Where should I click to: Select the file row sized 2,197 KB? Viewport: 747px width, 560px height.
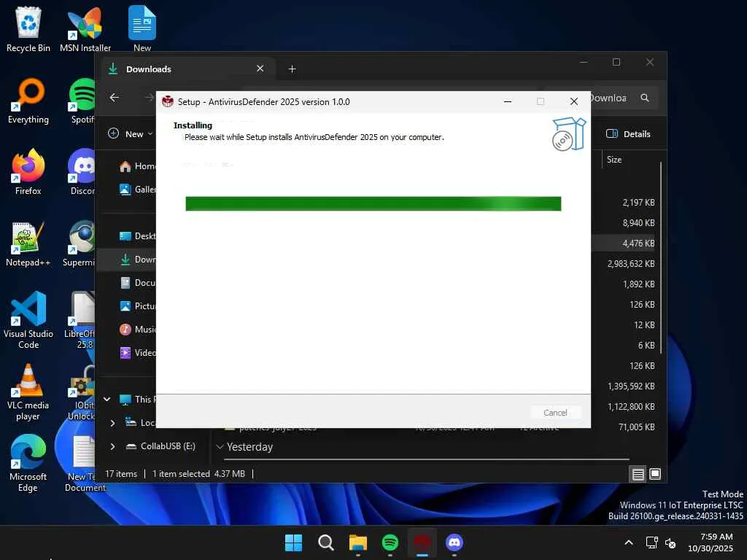[623, 203]
